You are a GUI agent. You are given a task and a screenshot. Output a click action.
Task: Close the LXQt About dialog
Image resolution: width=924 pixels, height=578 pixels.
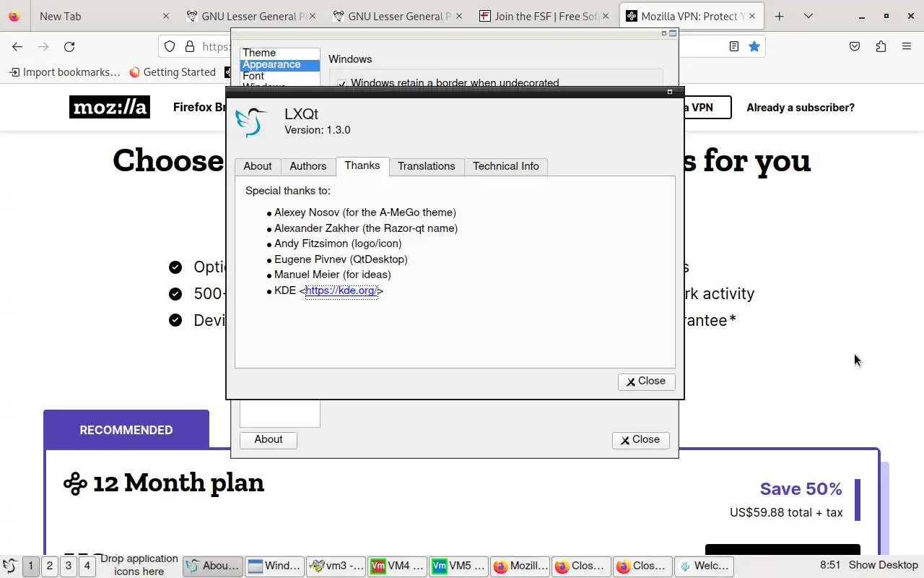tap(646, 381)
